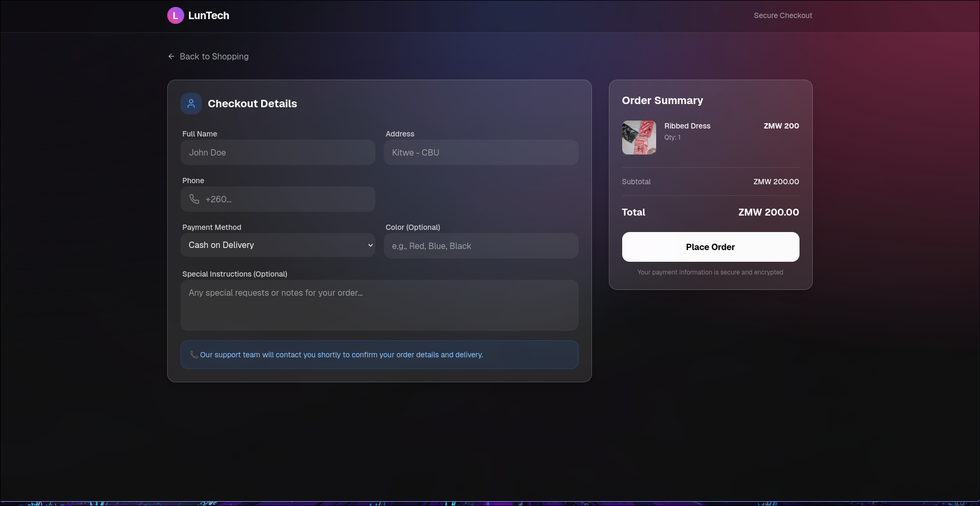Focus the Full Name input field
Screen dimensions: 980x506
tap(278, 152)
